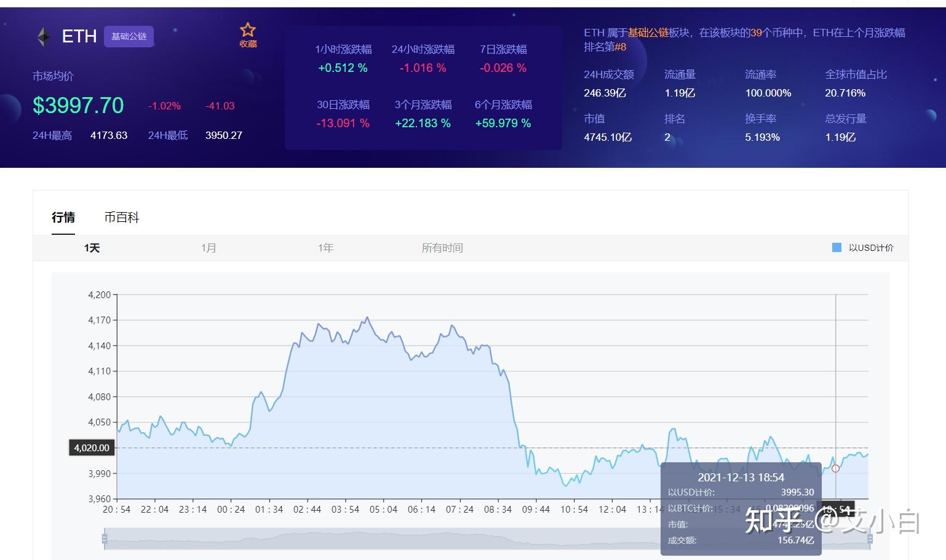Click the 流通率 value 100.000%
946x560 pixels.
(768, 93)
